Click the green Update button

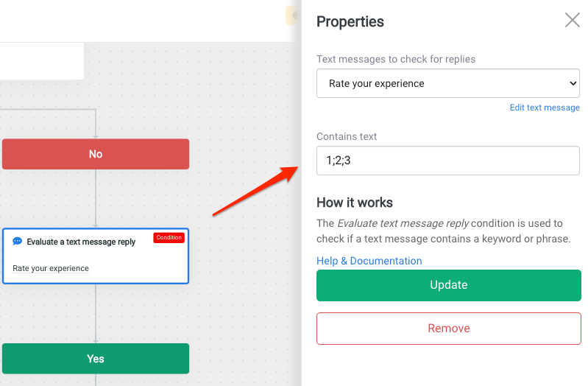coord(449,285)
